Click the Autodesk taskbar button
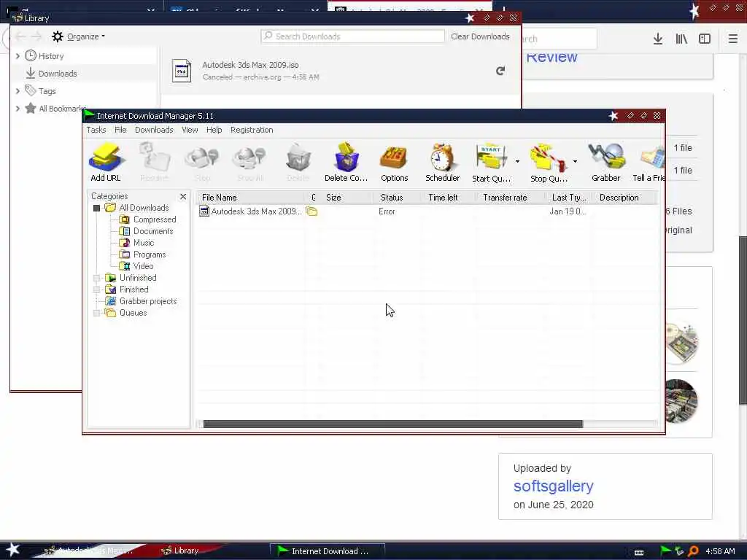 coord(90,551)
